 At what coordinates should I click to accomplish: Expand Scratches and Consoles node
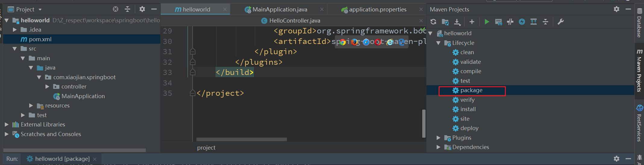coord(7,134)
